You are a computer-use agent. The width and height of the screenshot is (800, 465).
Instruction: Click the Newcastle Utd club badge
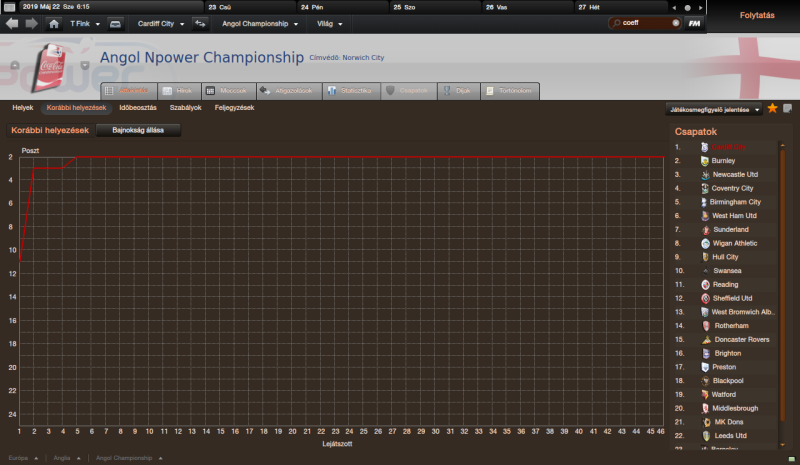pos(705,174)
